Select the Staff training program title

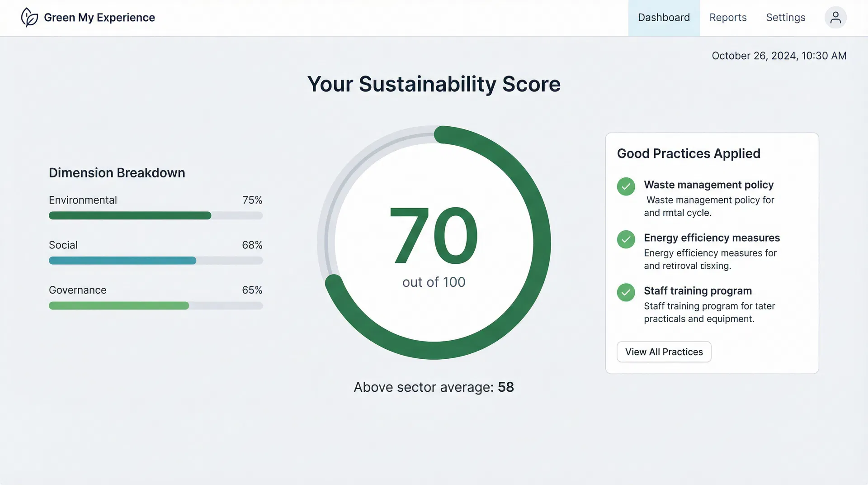tap(698, 290)
